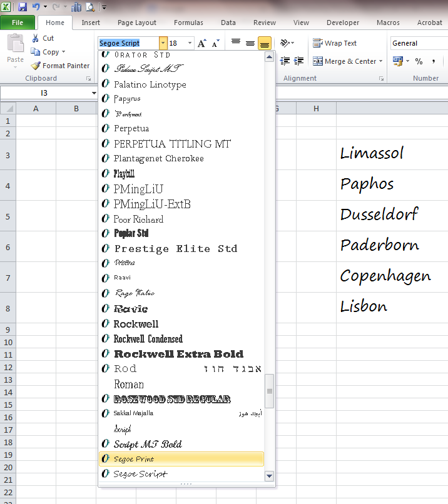Activate the Format Painter brush
Image resolution: width=448 pixels, height=504 pixels.
tap(60, 66)
